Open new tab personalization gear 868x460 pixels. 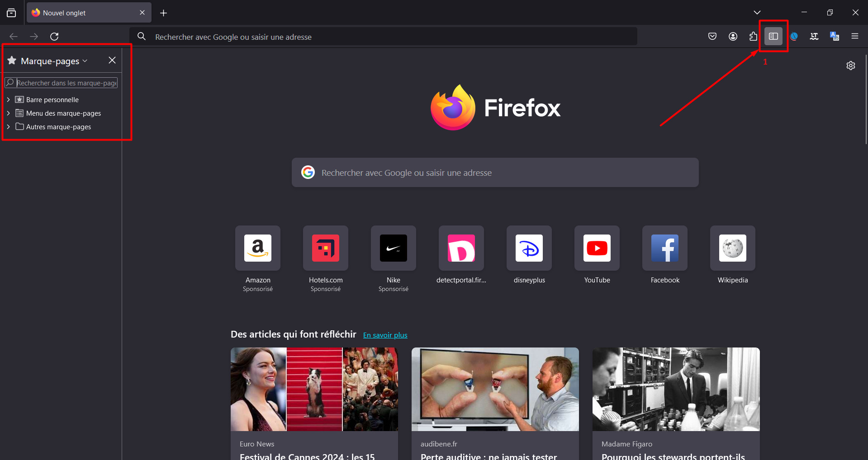point(851,66)
